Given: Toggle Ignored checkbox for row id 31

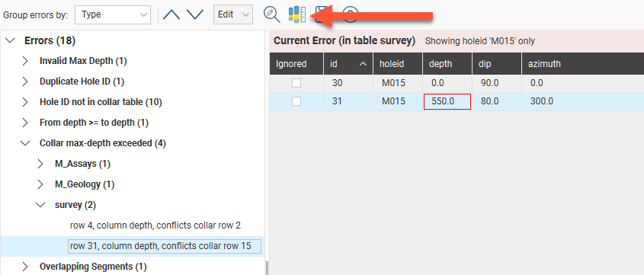Looking at the screenshot, I should 296,101.
